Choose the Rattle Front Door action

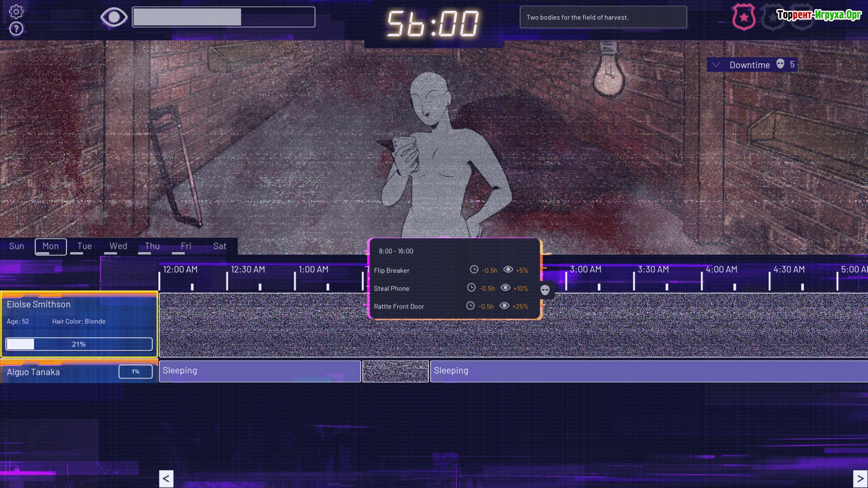399,306
